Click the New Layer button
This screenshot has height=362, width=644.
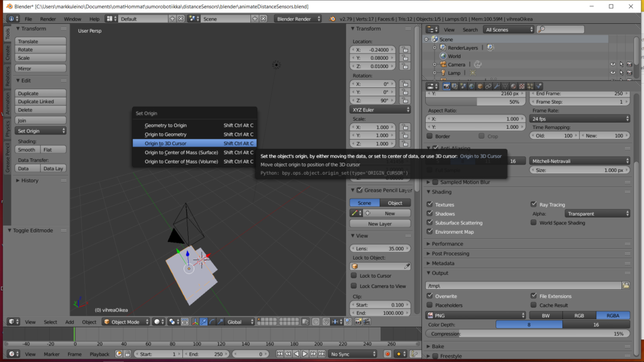pyautogui.click(x=380, y=224)
